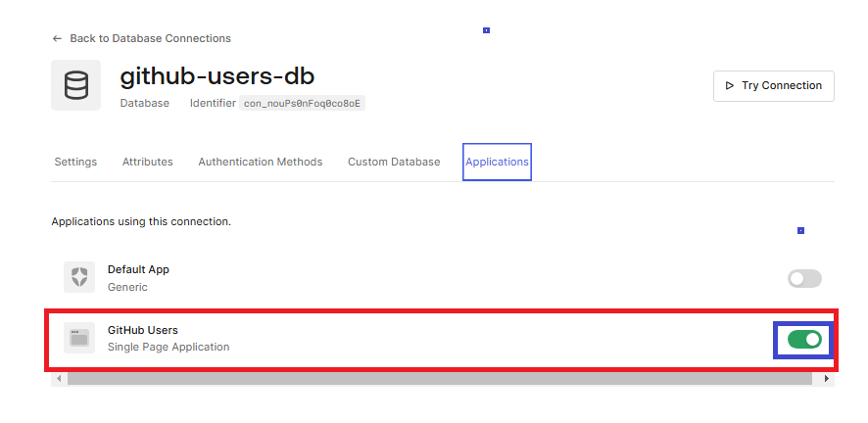
Task: Click 'Applications using this connection.' text
Action: click(141, 221)
